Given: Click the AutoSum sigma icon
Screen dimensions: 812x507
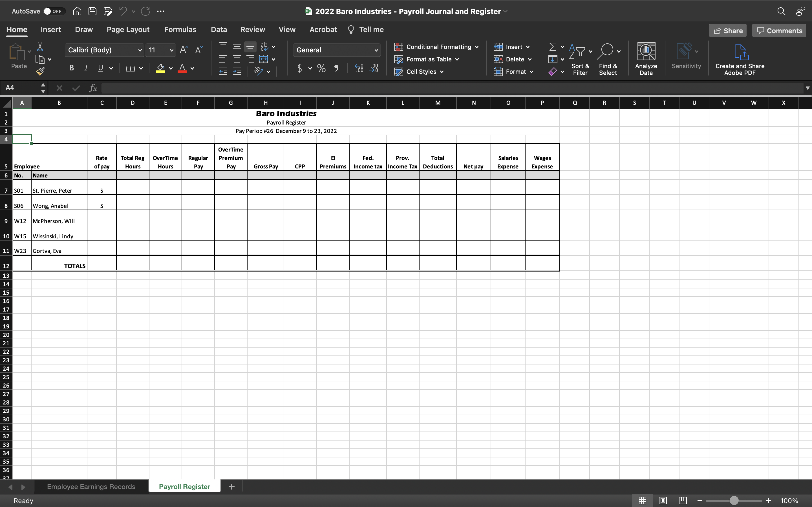Looking at the screenshot, I should pyautogui.click(x=553, y=46).
